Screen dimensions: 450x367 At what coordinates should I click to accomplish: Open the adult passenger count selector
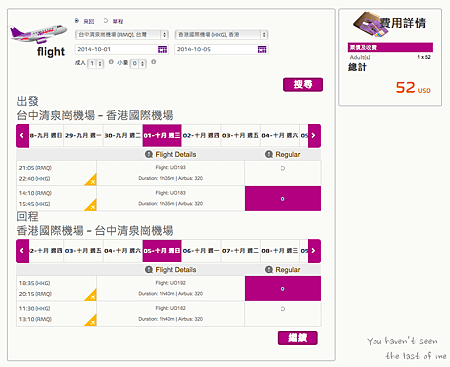96,63
